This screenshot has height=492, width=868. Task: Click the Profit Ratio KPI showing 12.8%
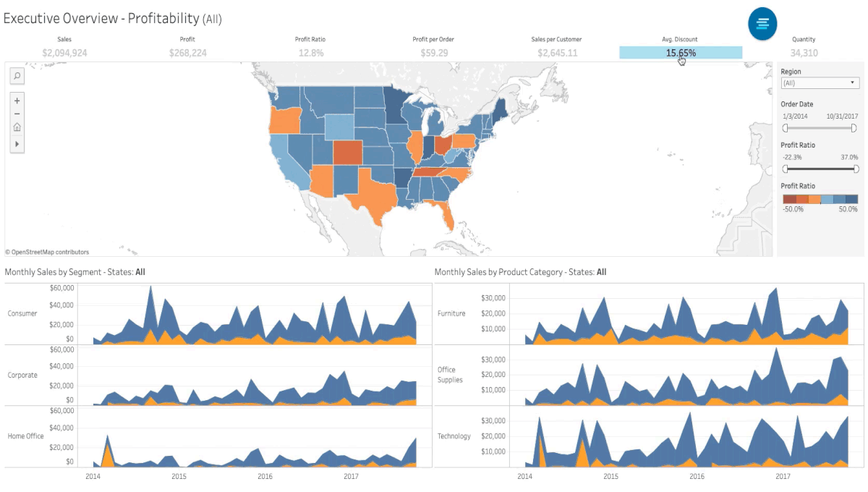click(310, 52)
